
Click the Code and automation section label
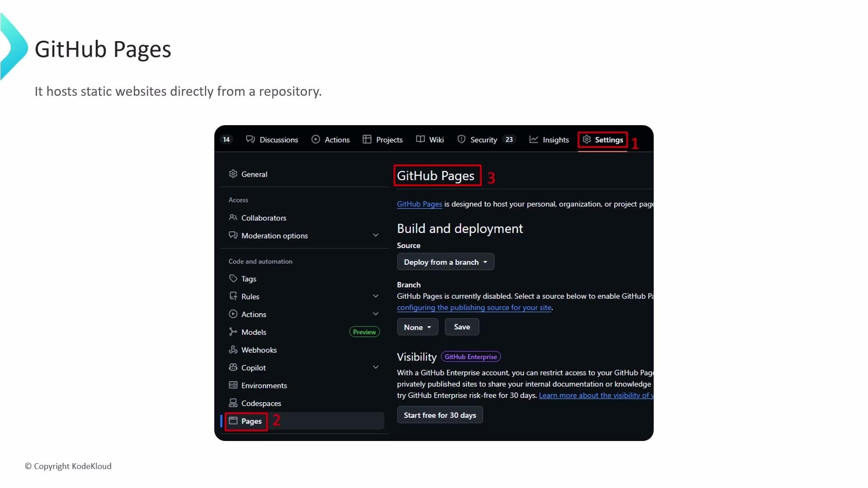click(x=260, y=261)
